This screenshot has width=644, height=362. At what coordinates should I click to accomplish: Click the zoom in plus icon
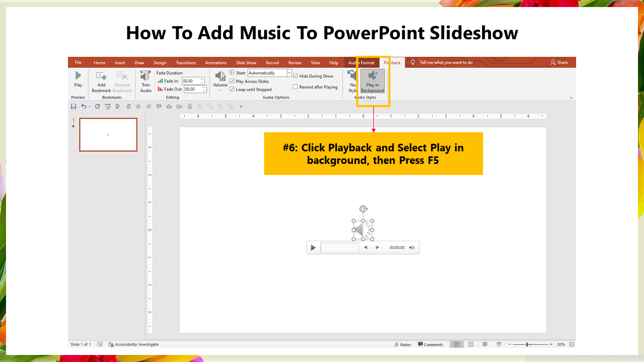pos(551,344)
